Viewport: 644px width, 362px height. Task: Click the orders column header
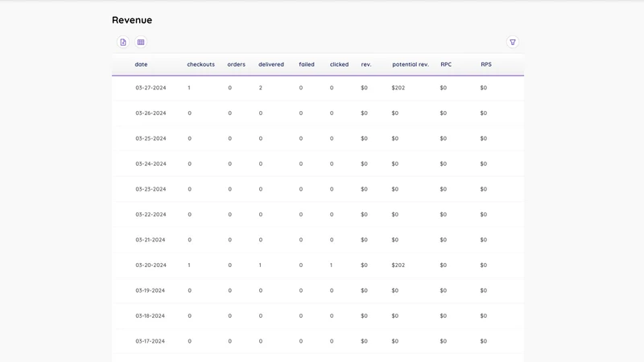(x=236, y=64)
